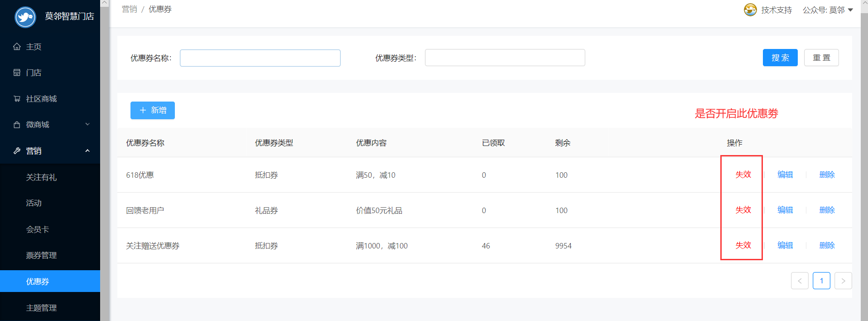Select 会员卡 submenu item
The image size is (868, 321).
tap(50, 229)
